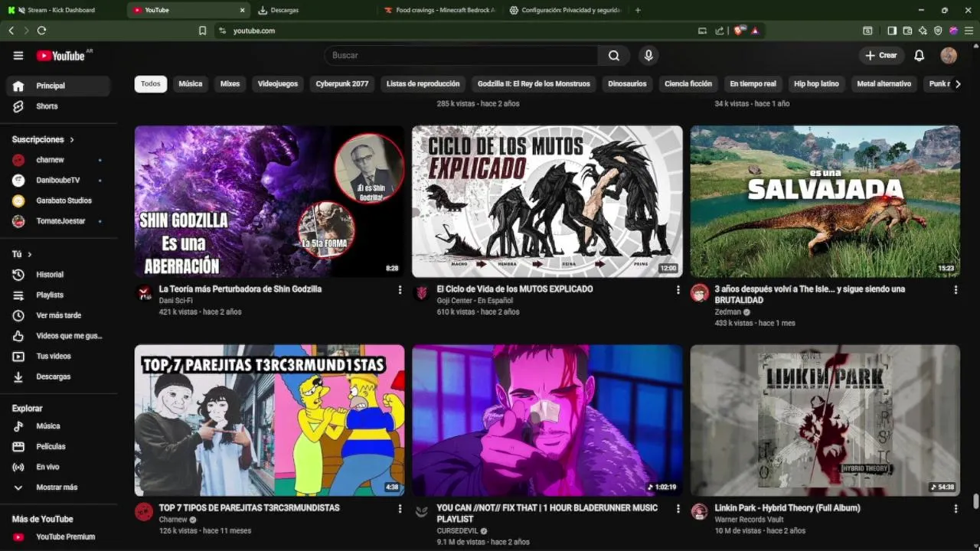
Task: Open options menu for Shin Godzilla video
Action: pos(400,290)
